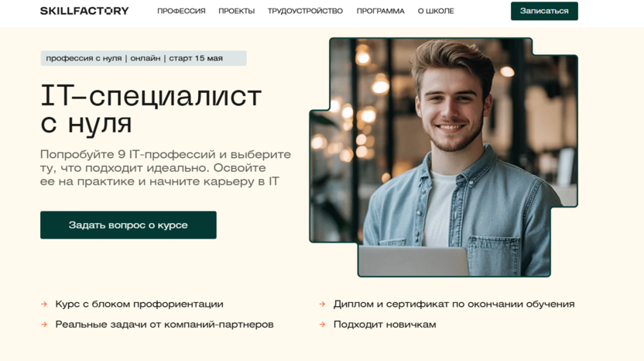644x361 pixels.
Task: Click the description paragraph about 9 IT-профессий
Action: [x=166, y=168]
